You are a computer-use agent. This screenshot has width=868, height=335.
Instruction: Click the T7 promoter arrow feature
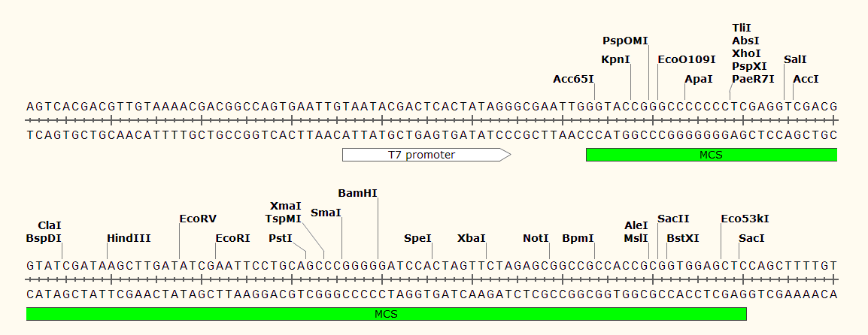426,155
